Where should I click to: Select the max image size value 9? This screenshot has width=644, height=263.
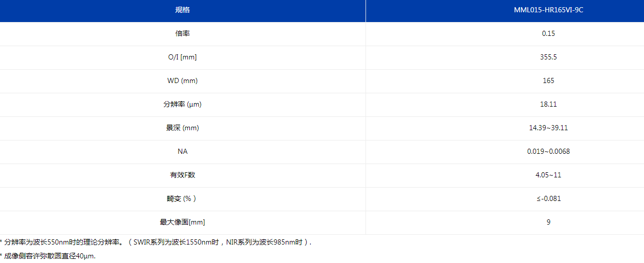[548, 222]
